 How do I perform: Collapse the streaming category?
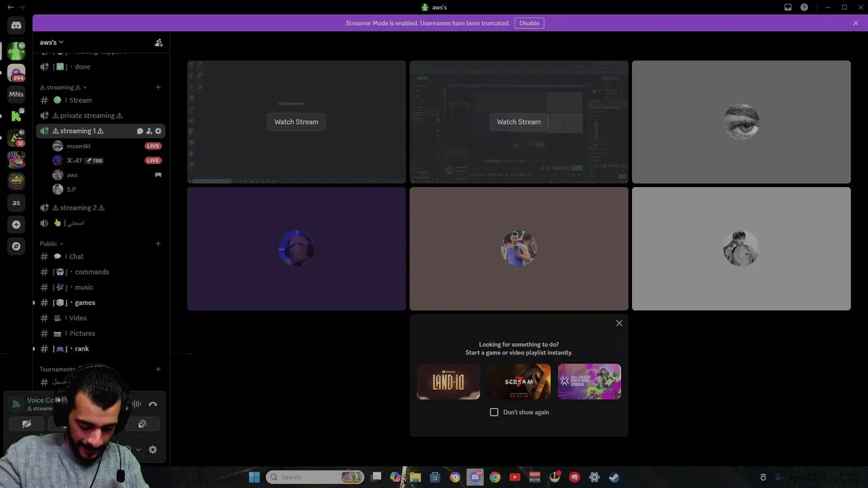pyautogui.click(x=63, y=87)
